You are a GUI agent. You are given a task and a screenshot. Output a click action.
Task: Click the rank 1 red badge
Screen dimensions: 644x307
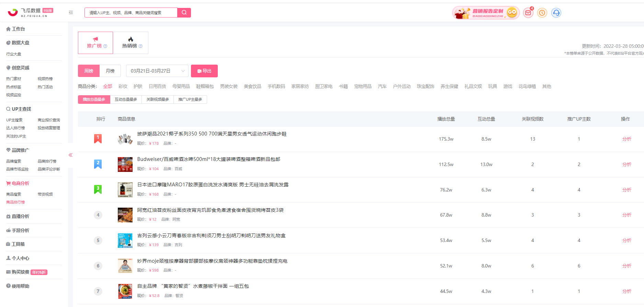pos(98,139)
